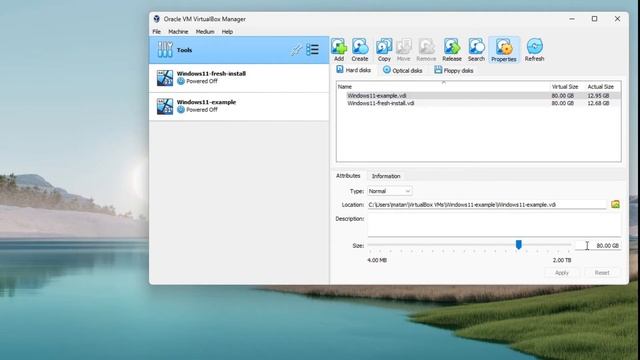640x360 pixels.
Task: Click 12.68 GB actual size cell
Action: [x=598, y=103]
